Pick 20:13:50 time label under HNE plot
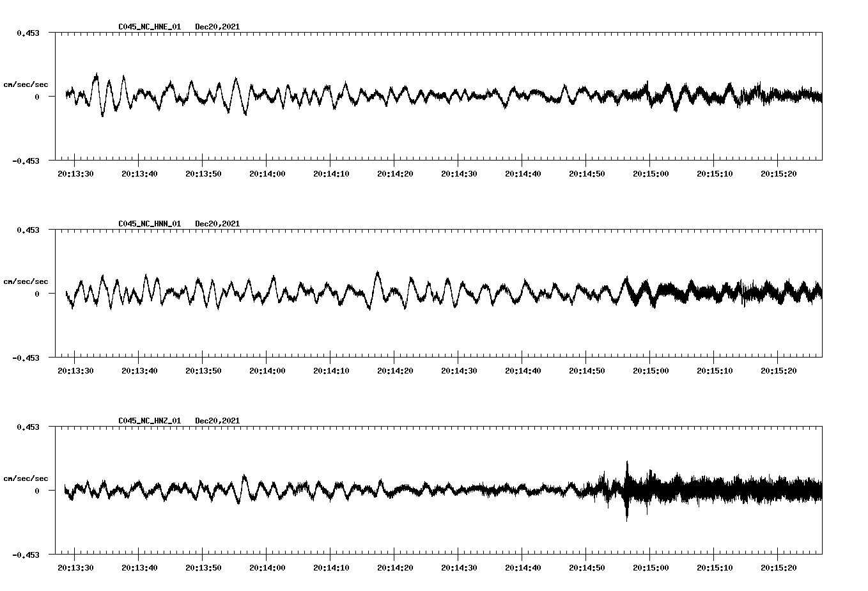 (x=203, y=174)
